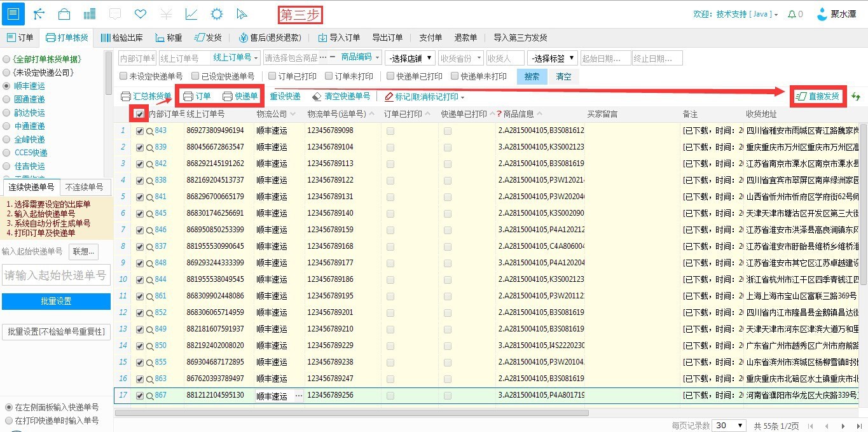Expand the 标记|取消标记打印 menu
This screenshot has width=868, height=432.
point(425,97)
